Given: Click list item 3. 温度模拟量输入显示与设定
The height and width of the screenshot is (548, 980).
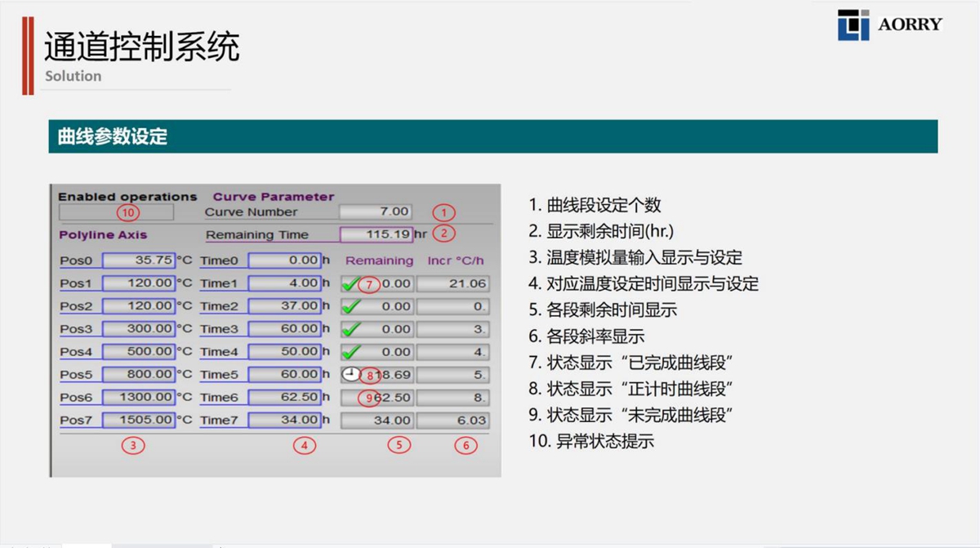Looking at the screenshot, I should (x=635, y=258).
